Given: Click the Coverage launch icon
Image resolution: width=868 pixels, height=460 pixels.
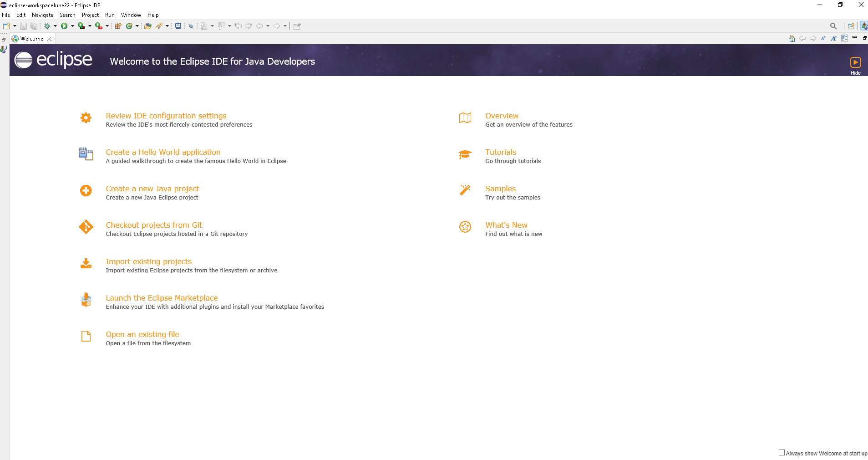Looking at the screenshot, I should [81, 26].
